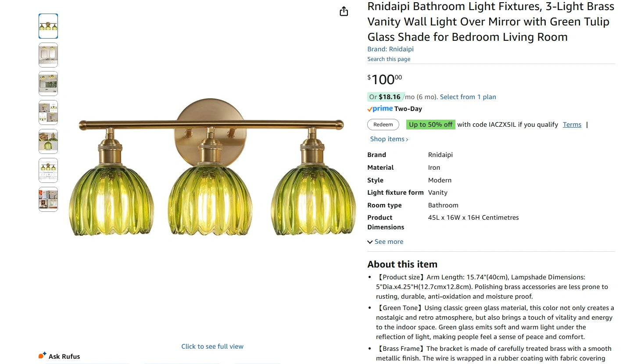Click Search this page link
Image resolution: width=623 pixels, height=364 pixels.
point(389,59)
